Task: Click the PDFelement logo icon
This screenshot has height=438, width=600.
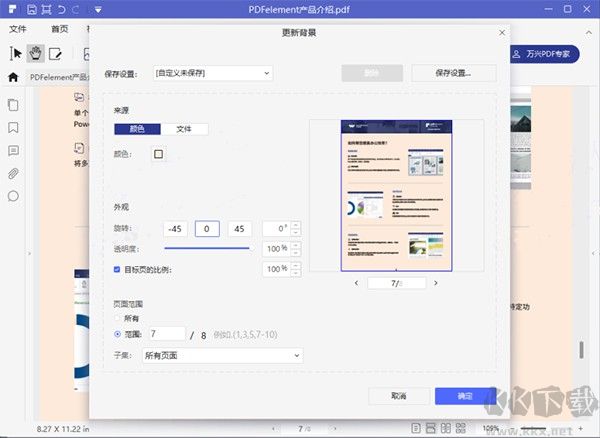Action: [x=12, y=9]
